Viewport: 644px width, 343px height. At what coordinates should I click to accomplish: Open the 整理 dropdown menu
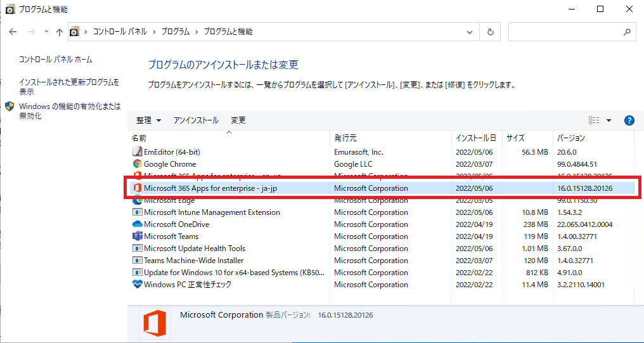(x=149, y=120)
